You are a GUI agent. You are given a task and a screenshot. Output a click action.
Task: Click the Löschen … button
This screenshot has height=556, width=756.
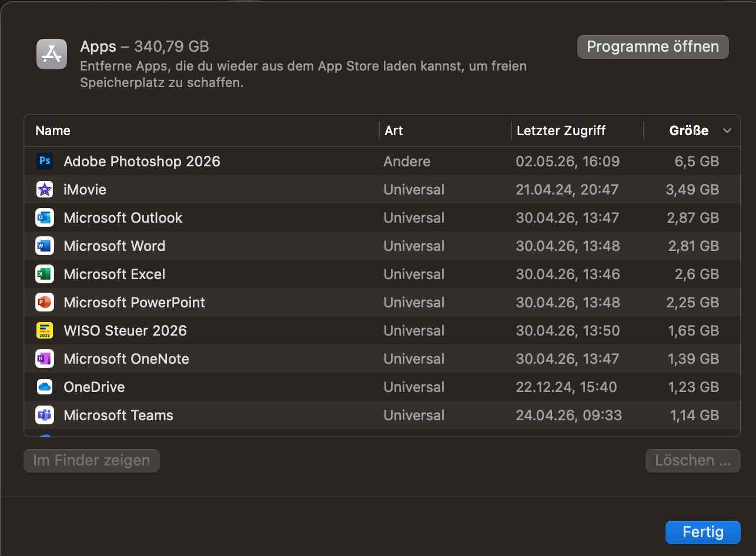click(x=693, y=461)
